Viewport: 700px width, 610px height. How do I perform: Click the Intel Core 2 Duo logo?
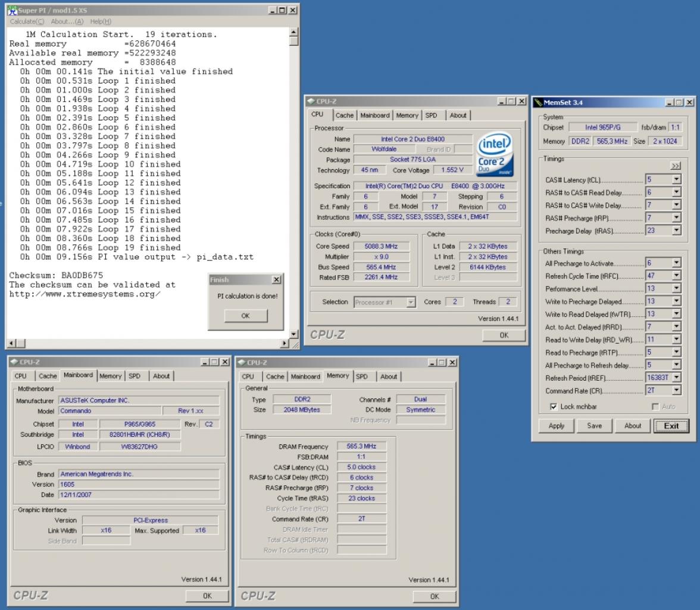click(x=495, y=154)
